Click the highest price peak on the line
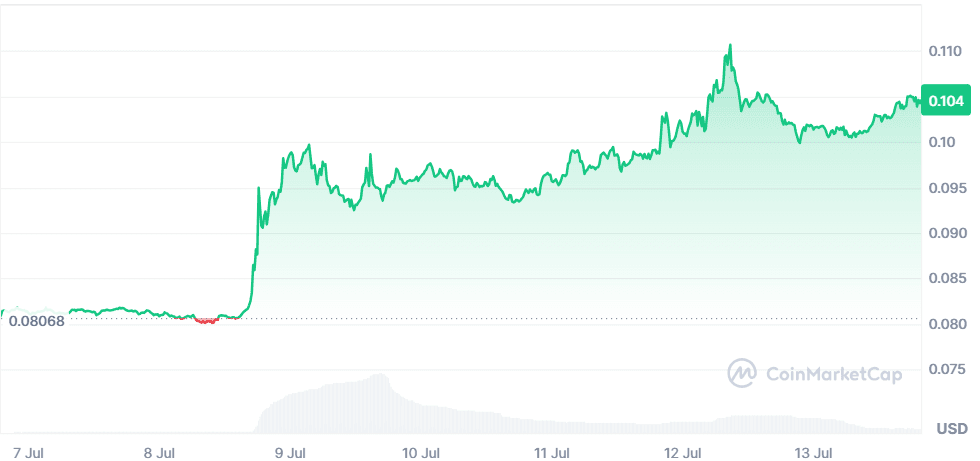This screenshot has height=461, width=980. 730,46
